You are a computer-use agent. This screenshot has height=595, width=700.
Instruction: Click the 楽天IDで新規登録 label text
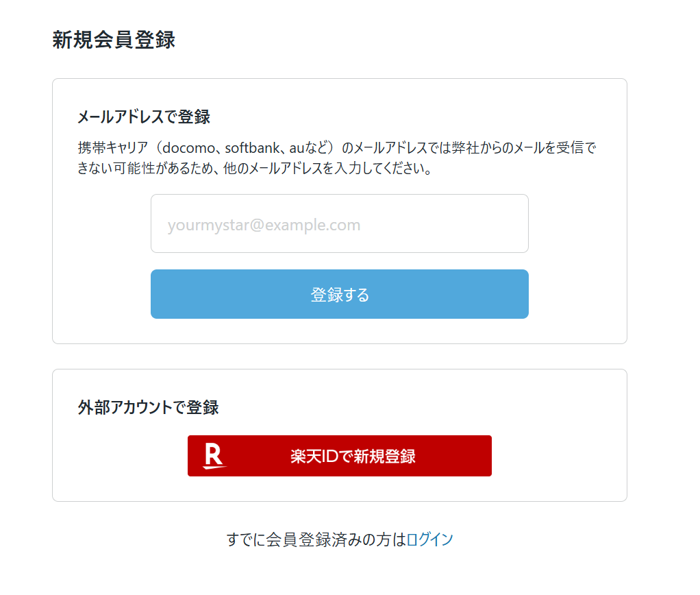353,456
